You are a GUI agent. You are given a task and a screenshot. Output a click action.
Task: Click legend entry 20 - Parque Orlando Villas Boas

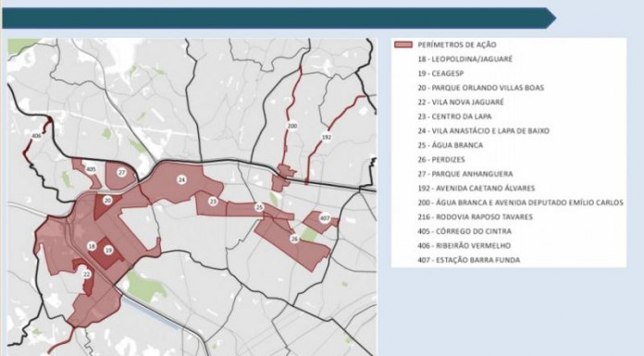click(x=481, y=88)
